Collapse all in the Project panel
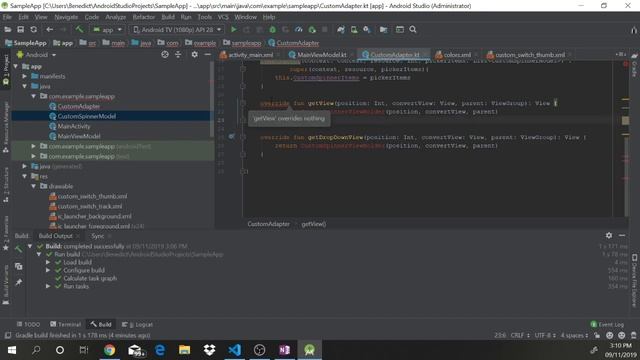 click(x=178, y=54)
